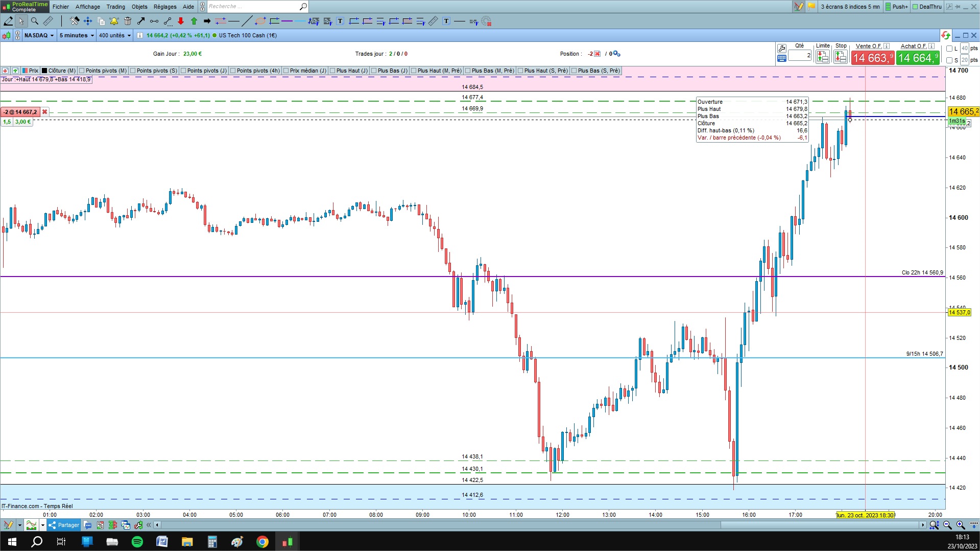980x551 pixels.
Task: Select the red down arrow tool
Action: (181, 21)
